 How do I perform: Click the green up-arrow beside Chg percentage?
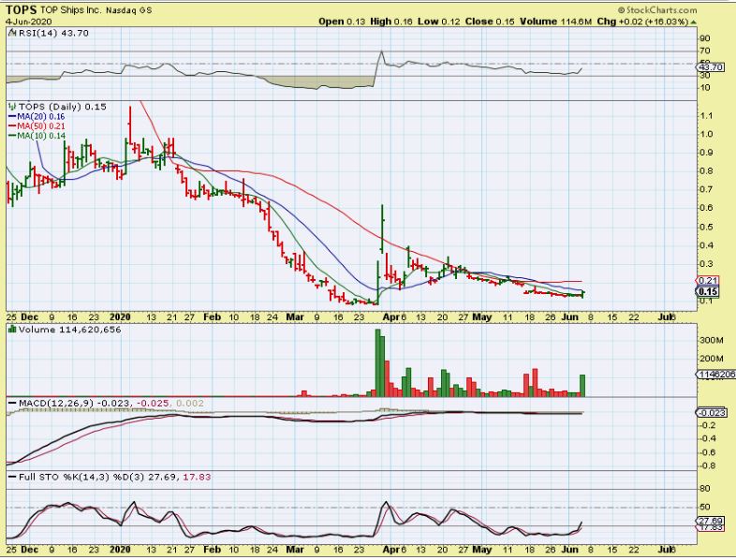[x=694, y=22]
